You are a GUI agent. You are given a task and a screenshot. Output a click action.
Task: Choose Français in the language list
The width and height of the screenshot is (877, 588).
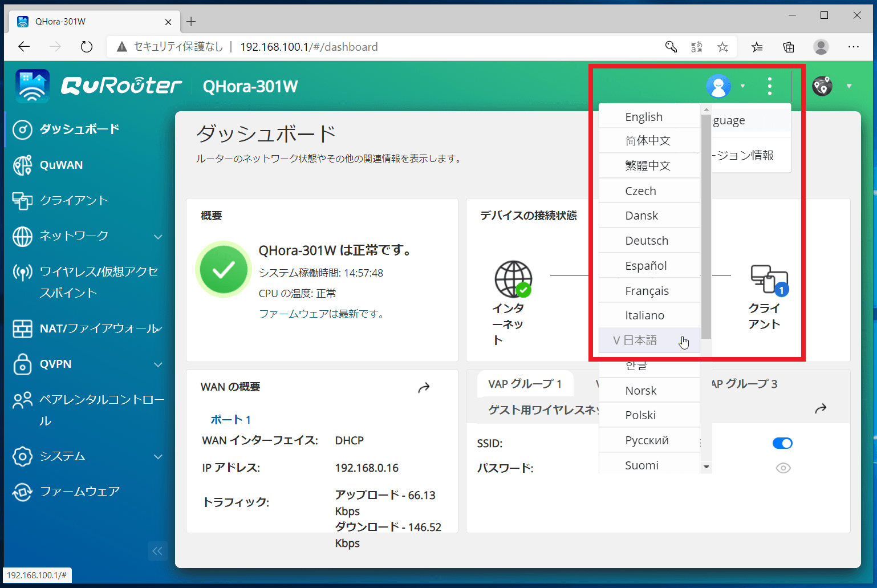[x=649, y=291]
